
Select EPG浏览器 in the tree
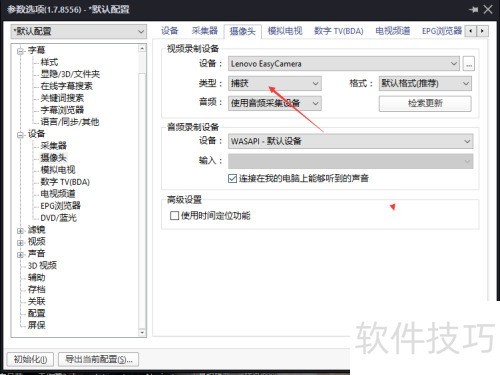60,206
